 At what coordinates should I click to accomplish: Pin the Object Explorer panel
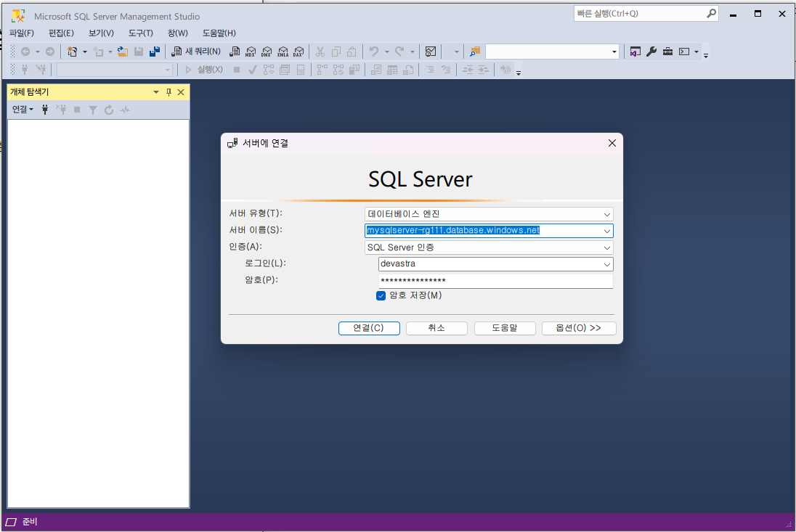[168, 92]
